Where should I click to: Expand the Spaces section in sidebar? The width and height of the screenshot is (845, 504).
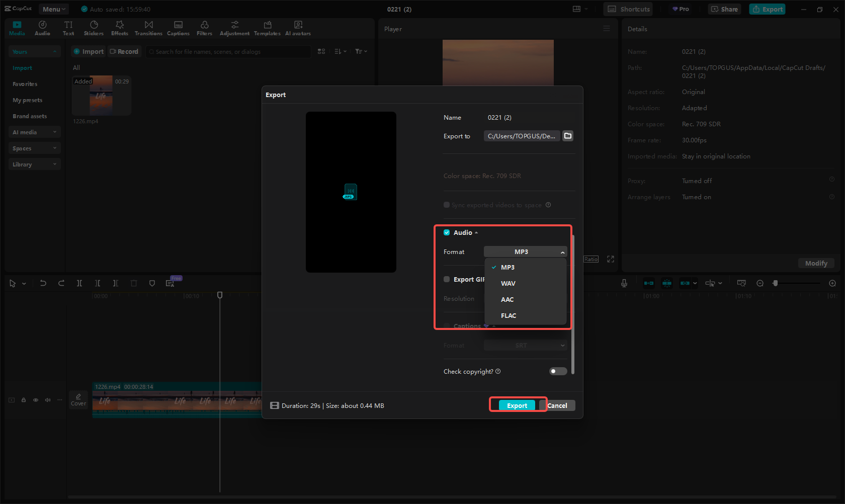(x=34, y=148)
